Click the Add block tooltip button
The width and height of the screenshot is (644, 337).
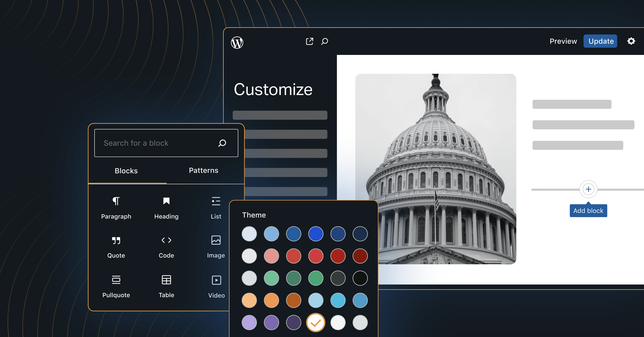588,210
